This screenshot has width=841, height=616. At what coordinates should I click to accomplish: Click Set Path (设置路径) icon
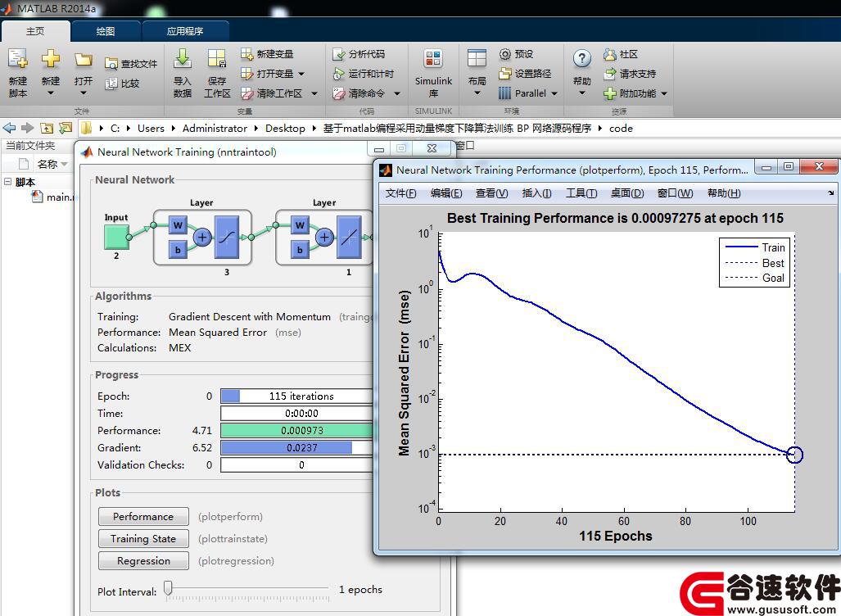click(504, 74)
